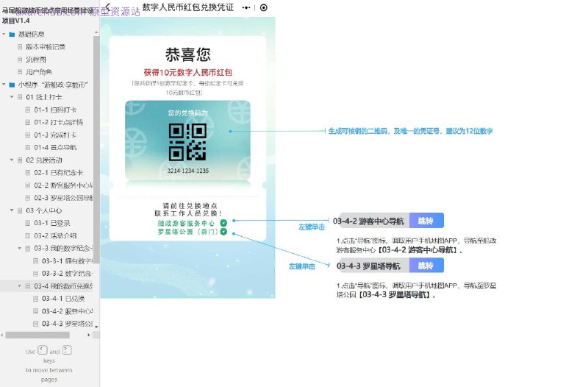Click the page title 数字人民币红包兑换凭证
The width and height of the screenshot is (588, 387).
tap(188, 7)
